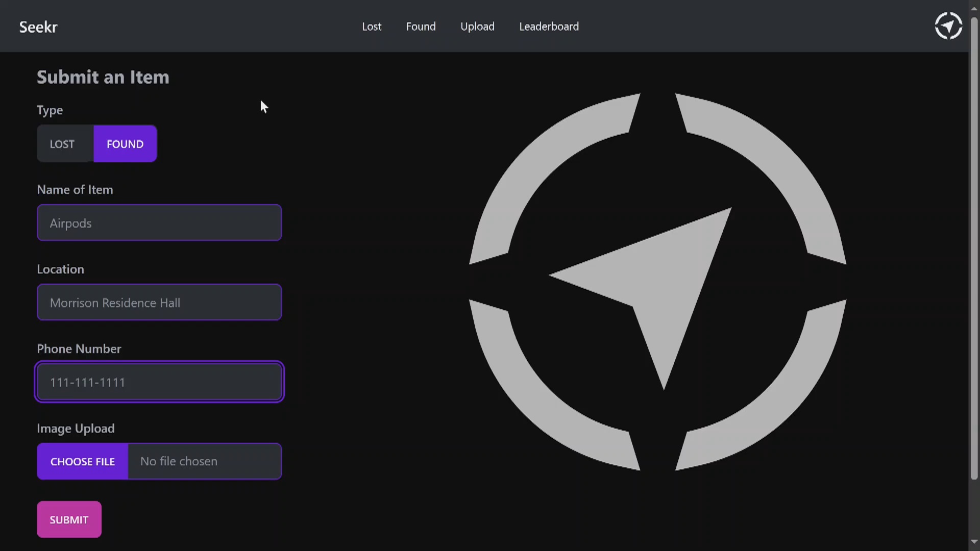Click the 'No file chosen' file area
Image resolution: width=980 pixels, height=551 pixels.
(204, 461)
